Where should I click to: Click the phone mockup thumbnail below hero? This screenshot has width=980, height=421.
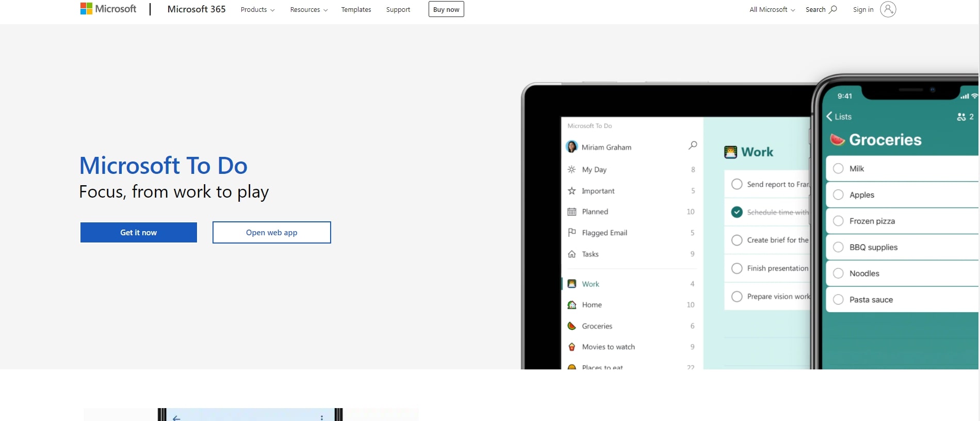click(251, 414)
